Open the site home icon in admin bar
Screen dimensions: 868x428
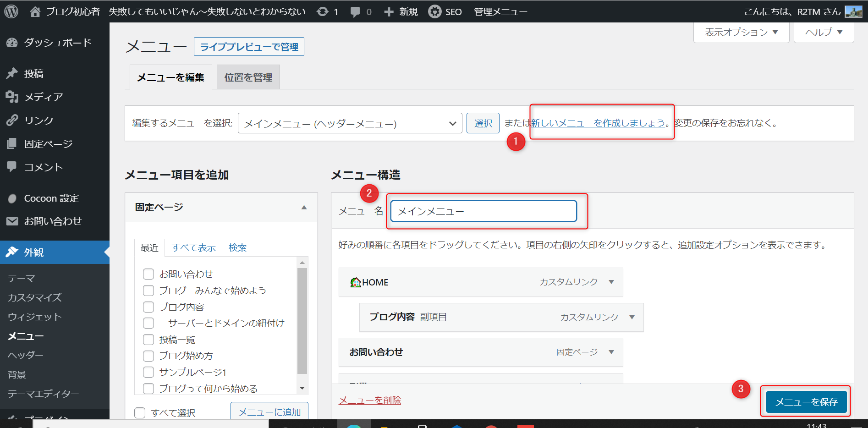pyautogui.click(x=35, y=11)
